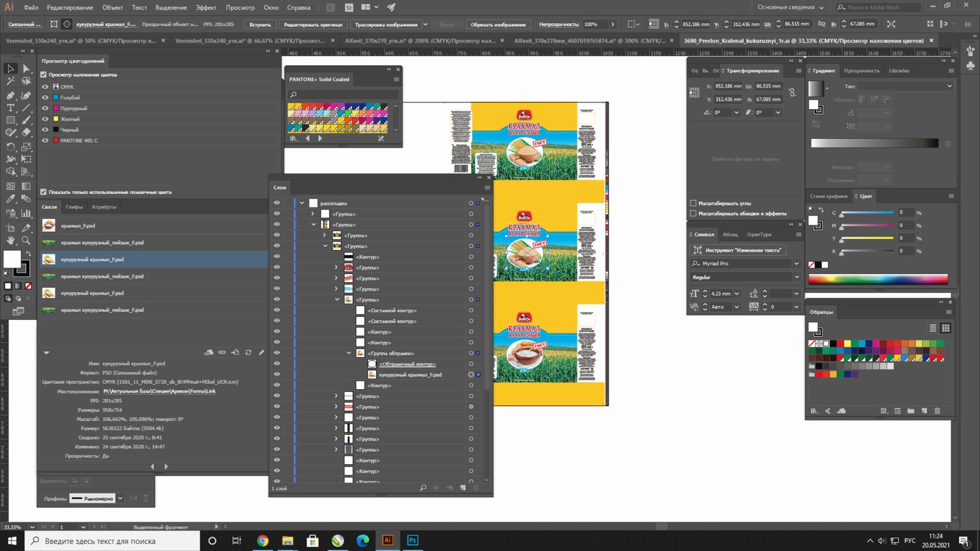Open zoom level 33,33% dropdown

32,527
